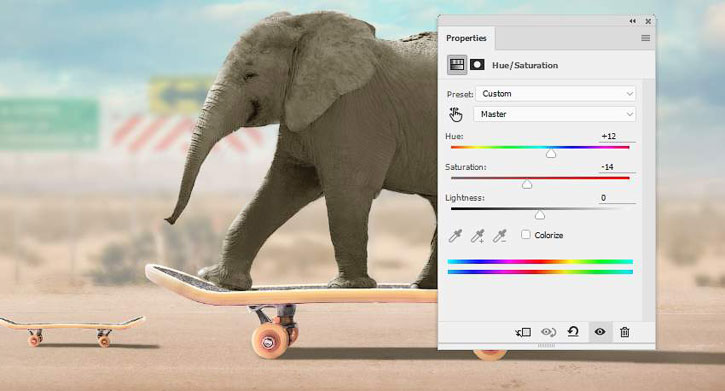
Task: Click the Hue/Saturation title text
Action: (x=525, y=65)
